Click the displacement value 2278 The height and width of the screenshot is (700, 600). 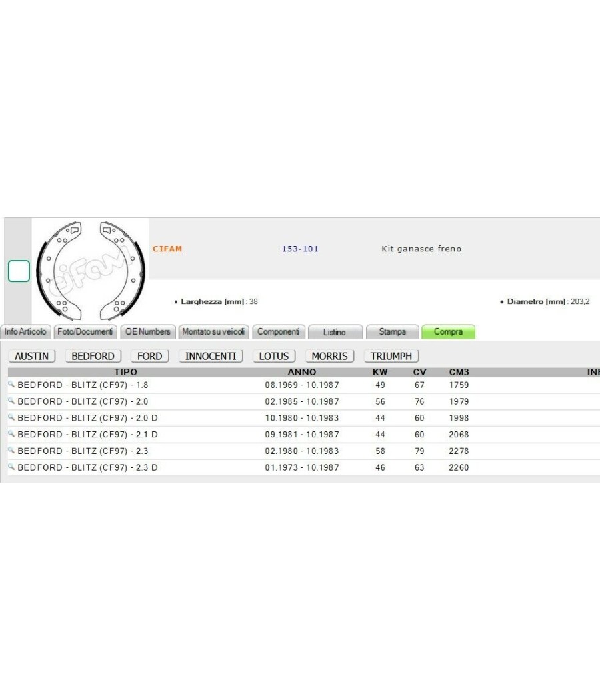pos(459,451)
